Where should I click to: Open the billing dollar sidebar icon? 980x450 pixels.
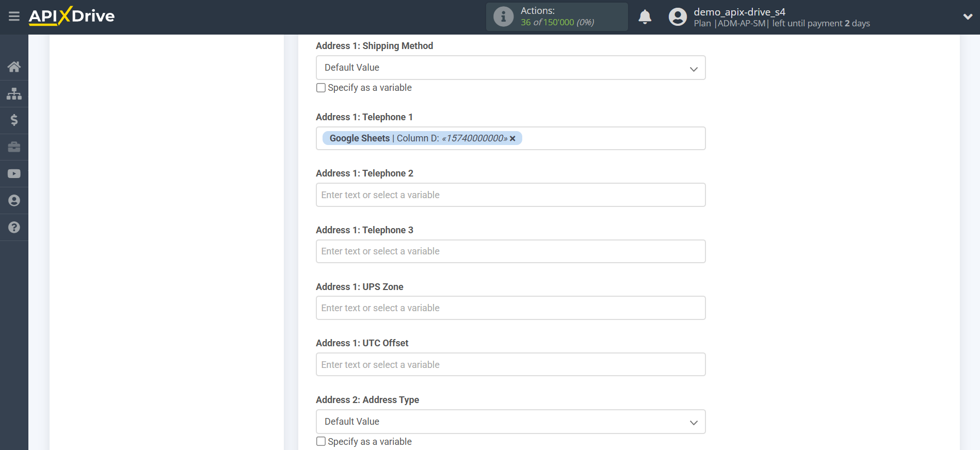click(14, 120)
